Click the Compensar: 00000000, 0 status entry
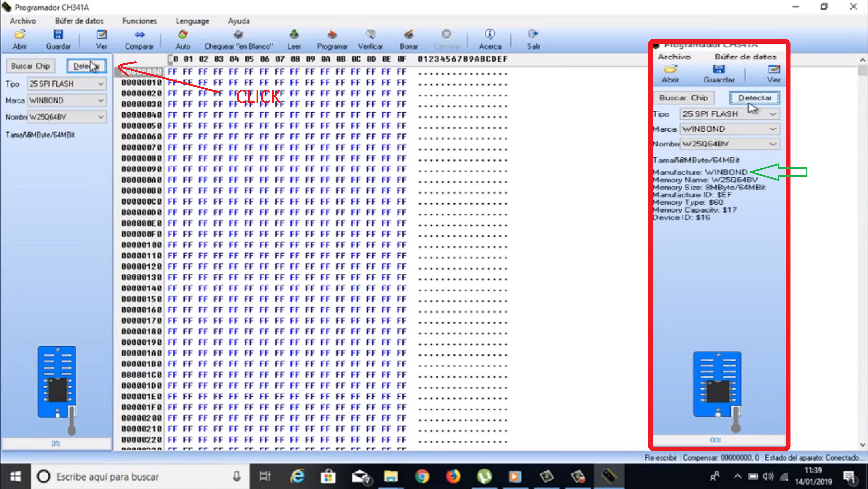This screenshot has height=489, width=868. [721, 458]
